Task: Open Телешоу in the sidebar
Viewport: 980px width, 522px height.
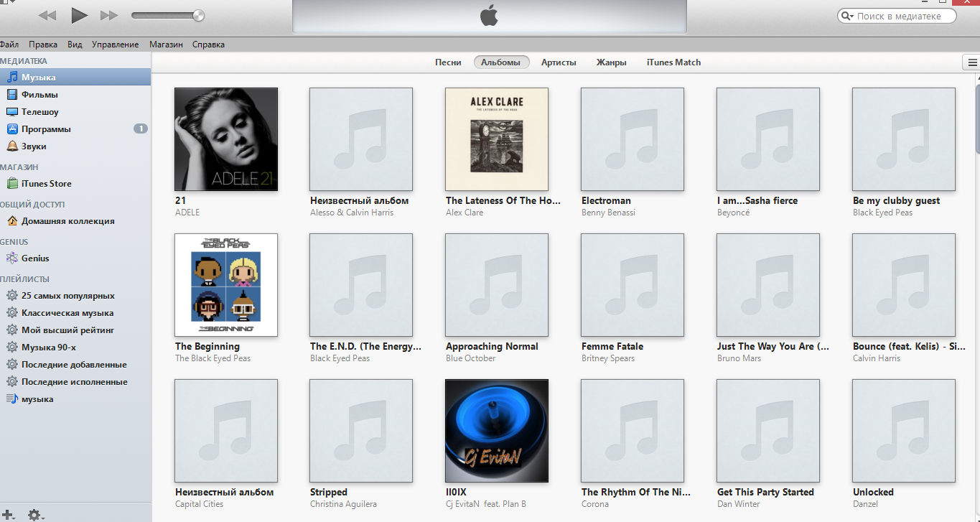Action: pos(75,111)
